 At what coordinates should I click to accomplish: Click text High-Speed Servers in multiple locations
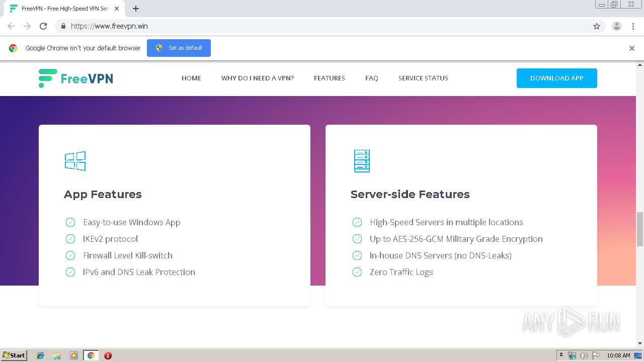(x=446, y=222)
